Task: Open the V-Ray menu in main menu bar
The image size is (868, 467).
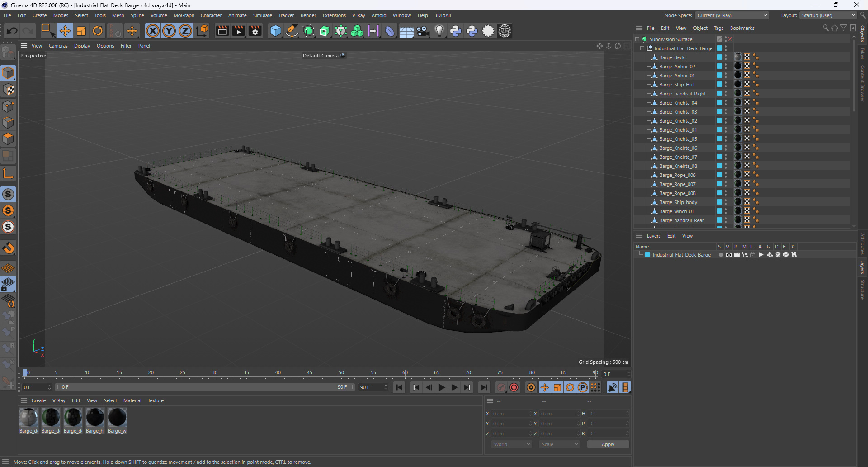Action: pyautogui.click(x=359, y=15)
